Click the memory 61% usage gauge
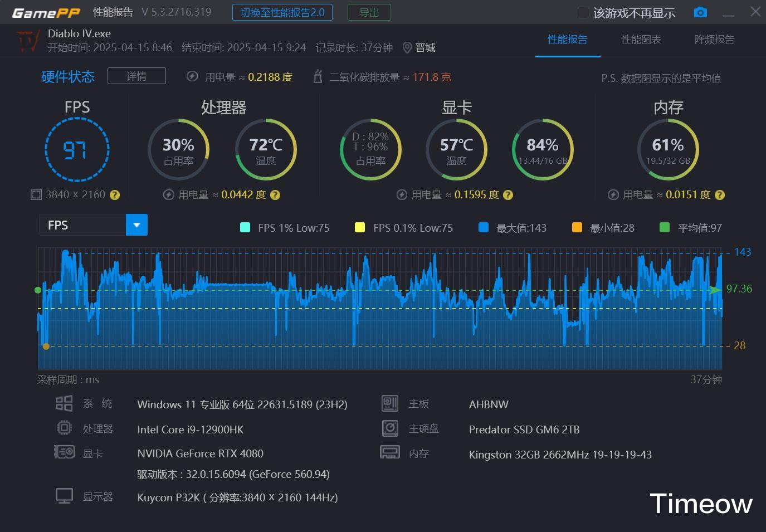The width and height of the screenshot is (766, 532). pos(668,149)
